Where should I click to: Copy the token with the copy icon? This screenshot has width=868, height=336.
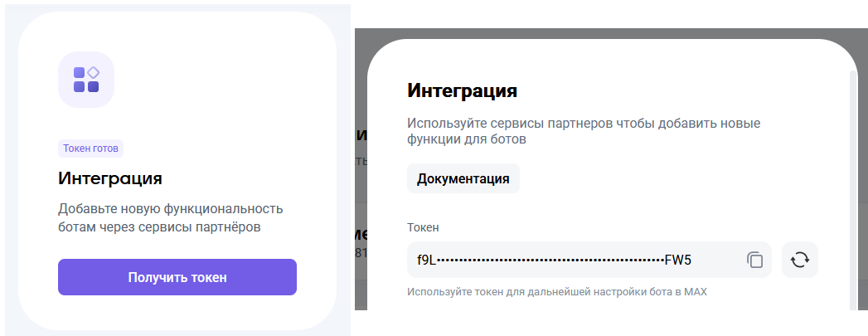click(x=754, y=261)
